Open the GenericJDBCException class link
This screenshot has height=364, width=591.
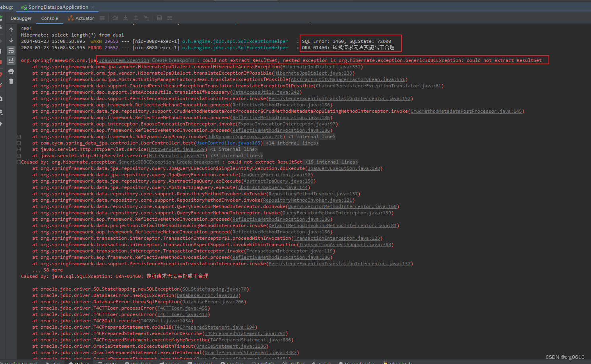(146, 162)
